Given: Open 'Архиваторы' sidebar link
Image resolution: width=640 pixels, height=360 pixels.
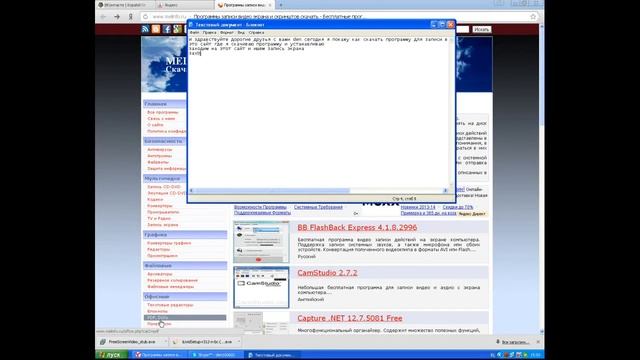Looking at the screenshot, I should coord(160,274).
